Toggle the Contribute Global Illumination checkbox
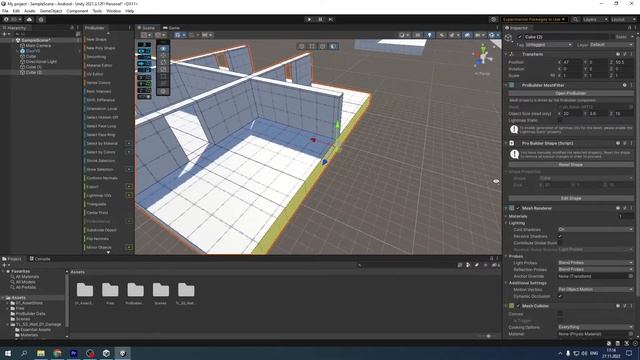The width and height of the screenshot is (640, 360). pyautogui.click(x=560, y=242)
